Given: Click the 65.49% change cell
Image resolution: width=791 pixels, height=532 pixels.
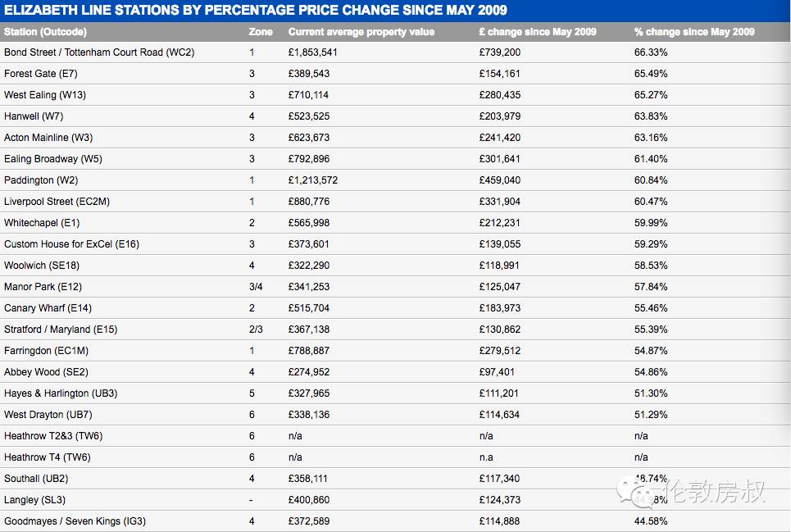Looking at the screenshot, I should click(651, 74).
